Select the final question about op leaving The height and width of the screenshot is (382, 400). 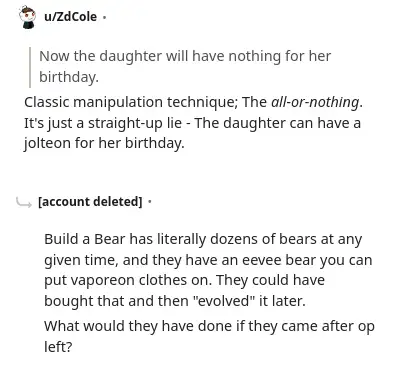pyautogui.click(x=209, y=336)
